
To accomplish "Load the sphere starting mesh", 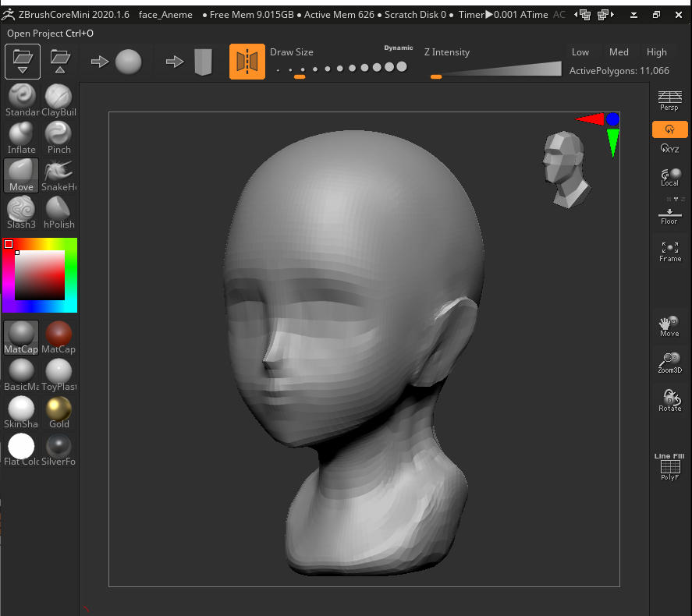I will [129, 62].
